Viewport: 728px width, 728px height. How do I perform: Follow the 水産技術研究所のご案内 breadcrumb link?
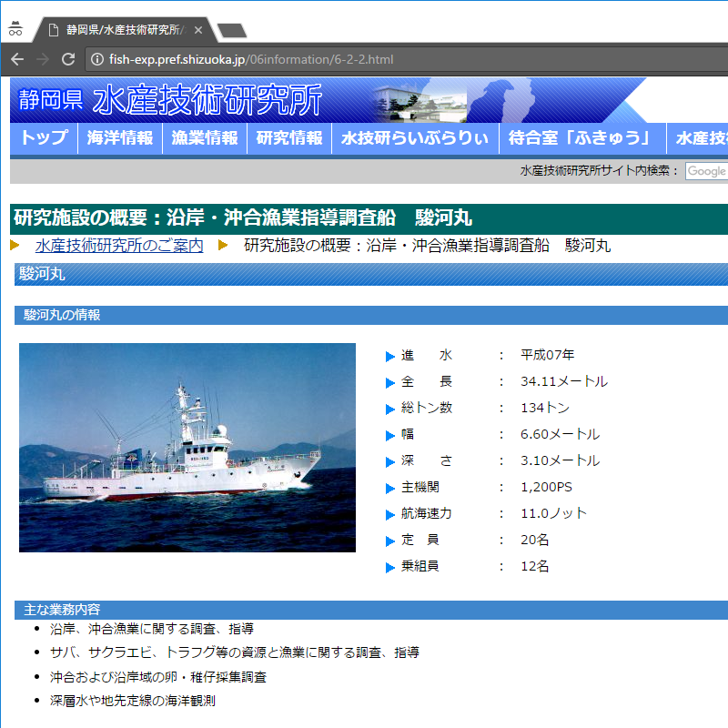click(119, 246)
